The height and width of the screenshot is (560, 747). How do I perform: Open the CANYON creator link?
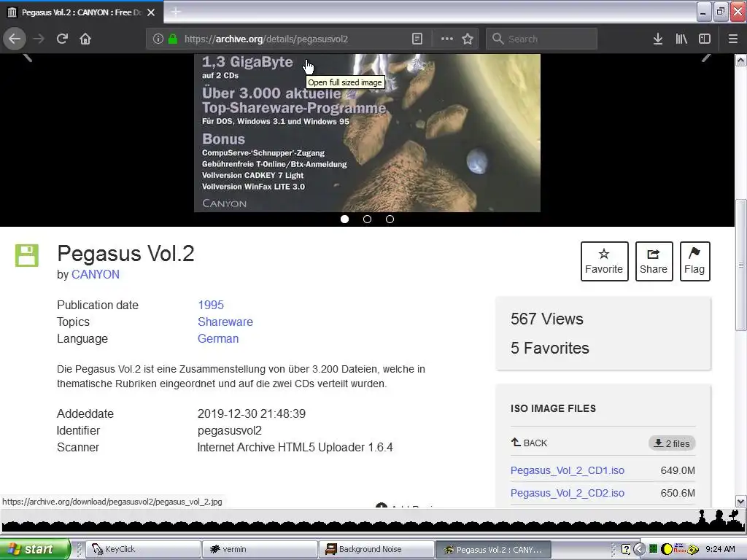click(x=96, y=275)
